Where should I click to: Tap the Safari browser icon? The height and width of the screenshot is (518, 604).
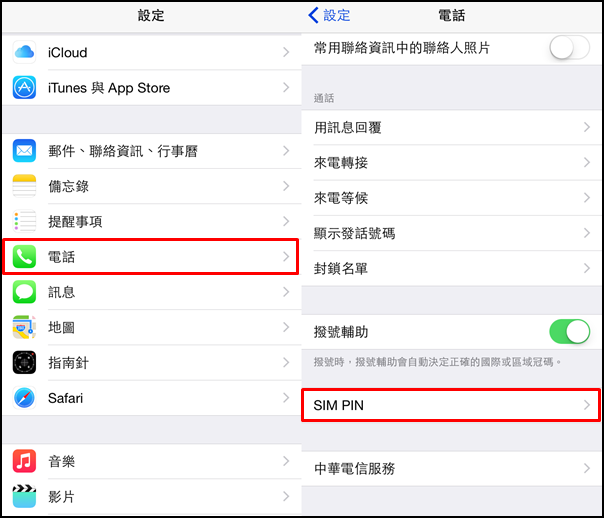[x=24, y=398]
